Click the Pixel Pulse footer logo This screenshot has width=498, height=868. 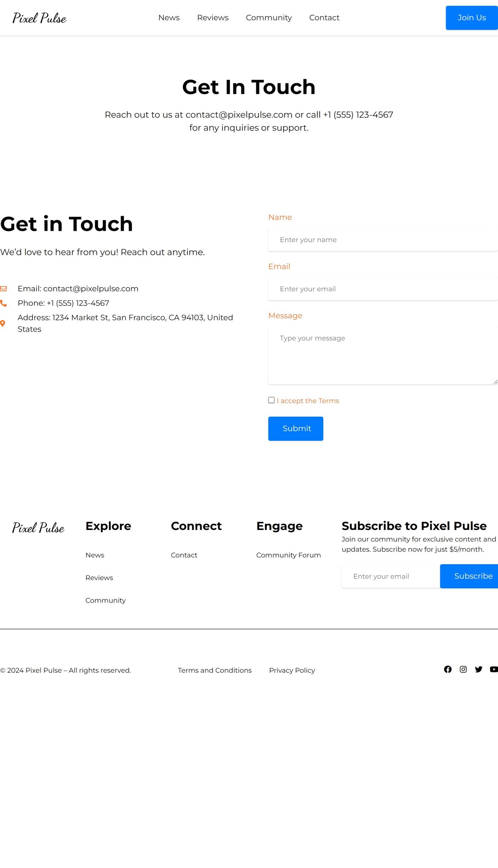point(38,528)
